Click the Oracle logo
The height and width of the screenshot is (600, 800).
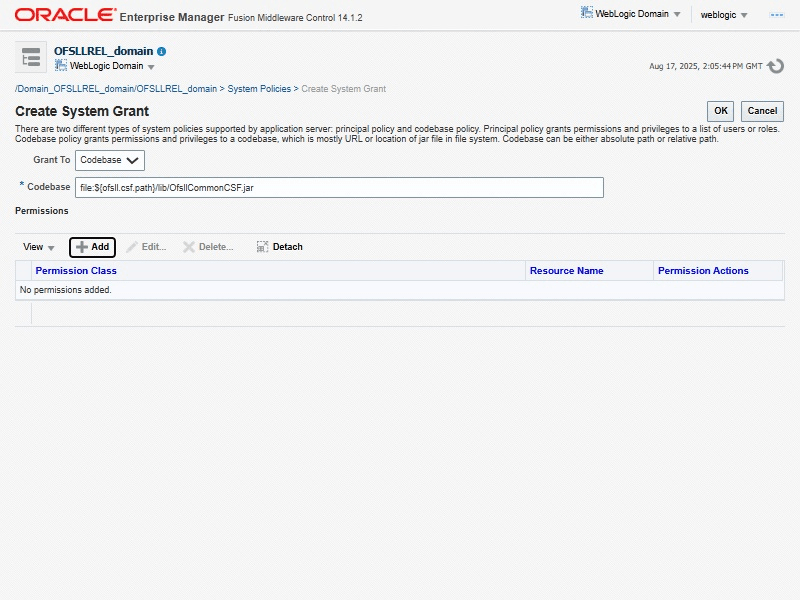pos(65,15)
